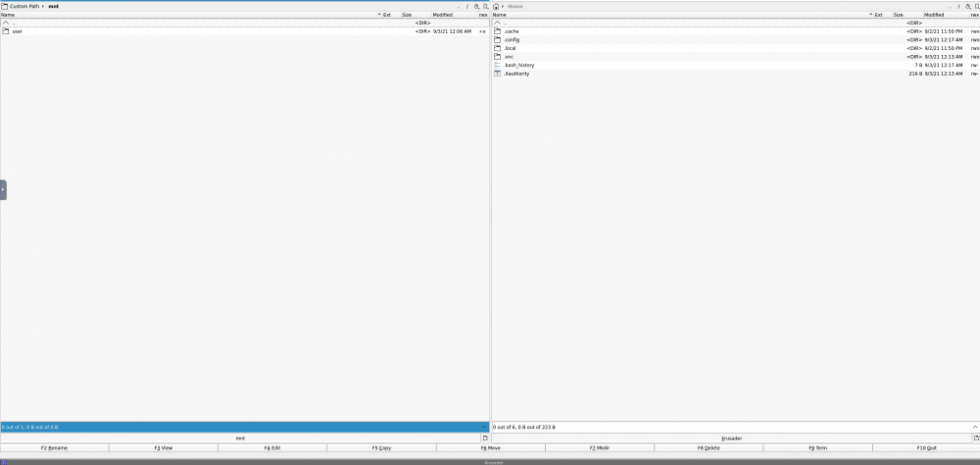
Task: Click right panel sync-browse icon at far right
Action: point(977,6)
